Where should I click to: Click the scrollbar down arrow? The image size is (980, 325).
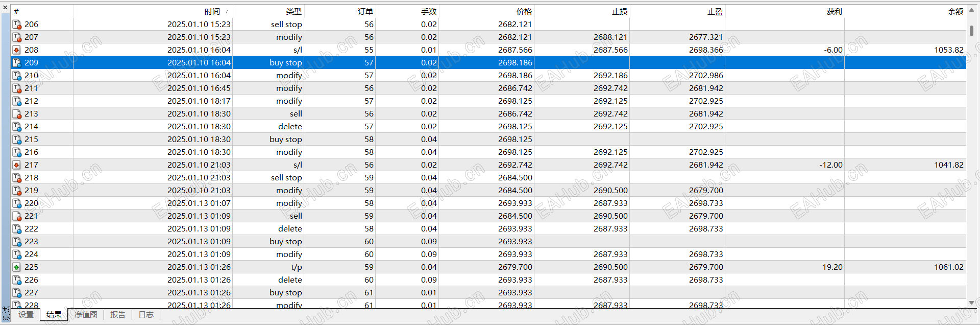point(972,303)
